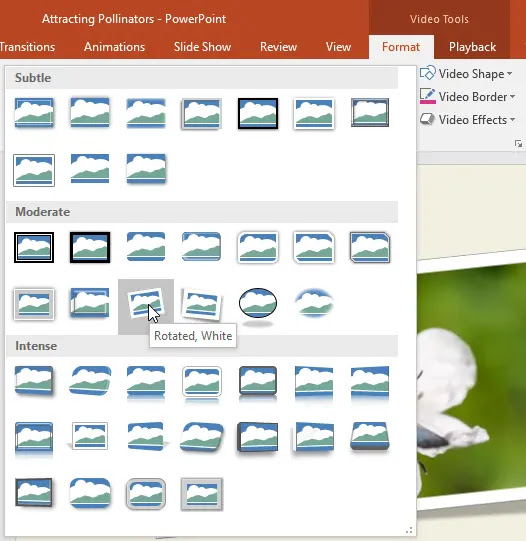The height and width of the screenshot is (541, 526).
Task: Select third style in Intense third row
Action: click(x=146, y=493)
